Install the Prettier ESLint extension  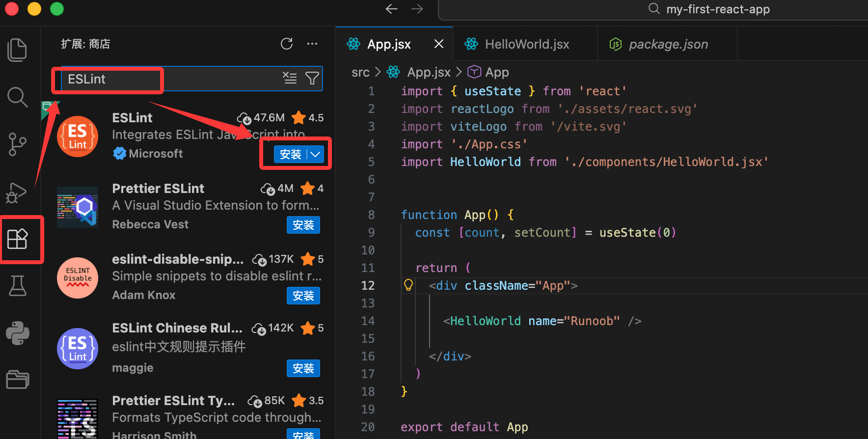tap(303, 225)
